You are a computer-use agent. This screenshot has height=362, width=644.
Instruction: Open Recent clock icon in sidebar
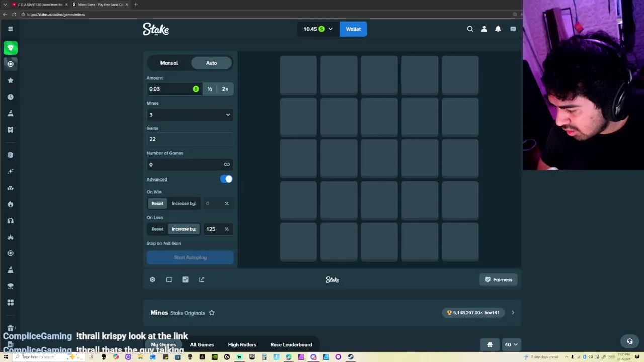pos(10,97)
